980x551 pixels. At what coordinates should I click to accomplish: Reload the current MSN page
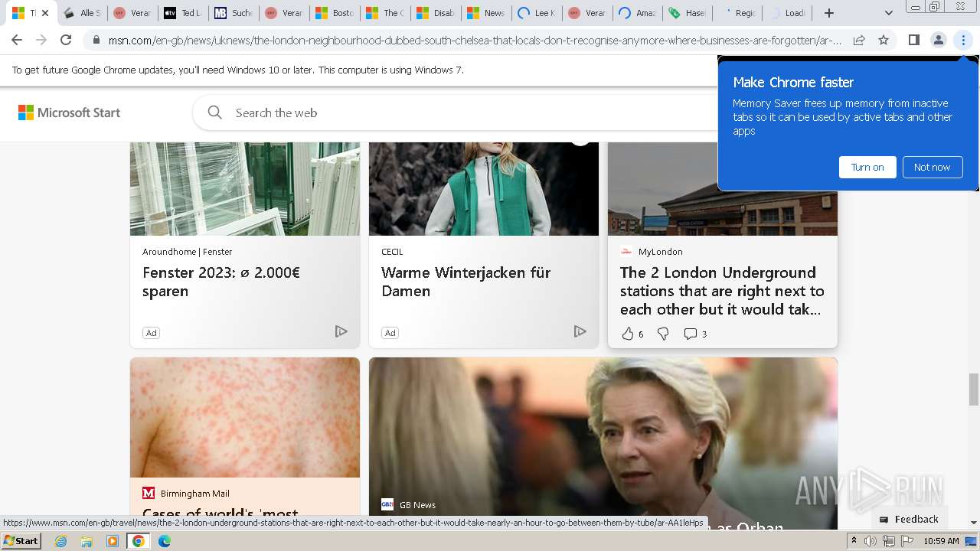[66, 40]
